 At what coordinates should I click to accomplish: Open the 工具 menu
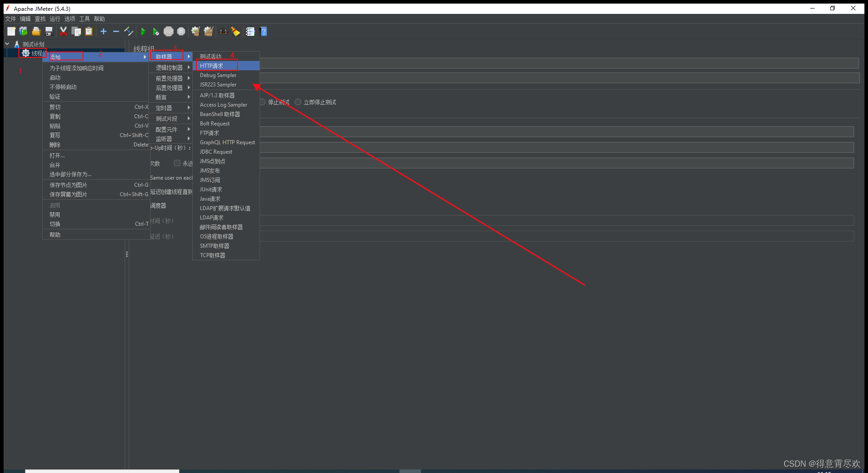pos(84,19)
